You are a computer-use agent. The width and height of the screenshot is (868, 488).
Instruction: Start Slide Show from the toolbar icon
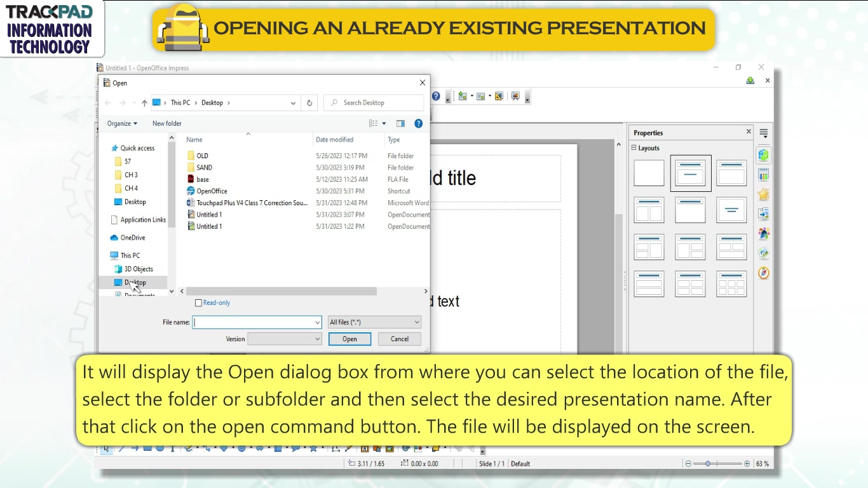(x=515, y=96)
